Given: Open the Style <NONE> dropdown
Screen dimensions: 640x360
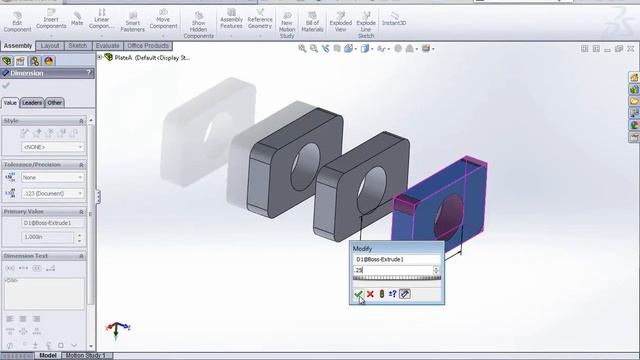Looking at the screenshot, I should coord(53,147).
